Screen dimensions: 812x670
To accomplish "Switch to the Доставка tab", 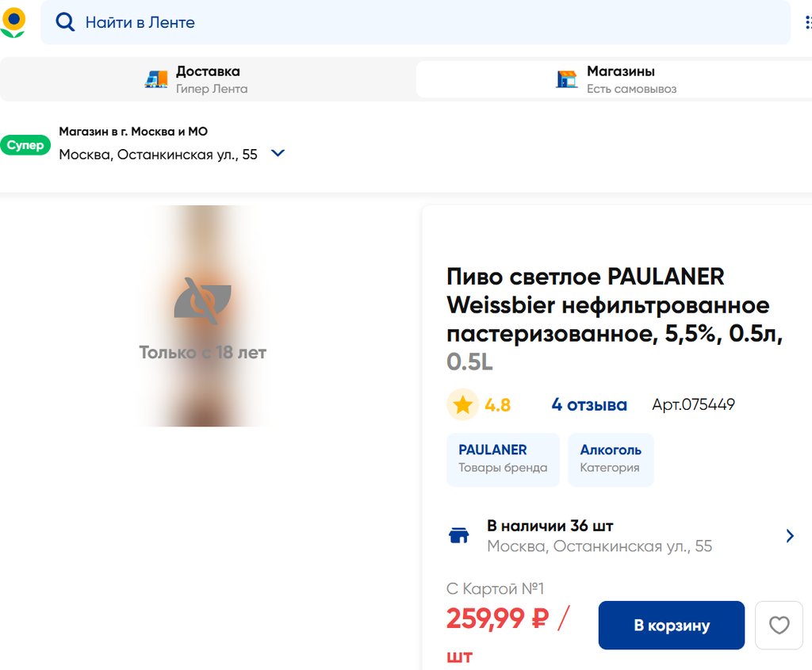I will coord(208,79).
